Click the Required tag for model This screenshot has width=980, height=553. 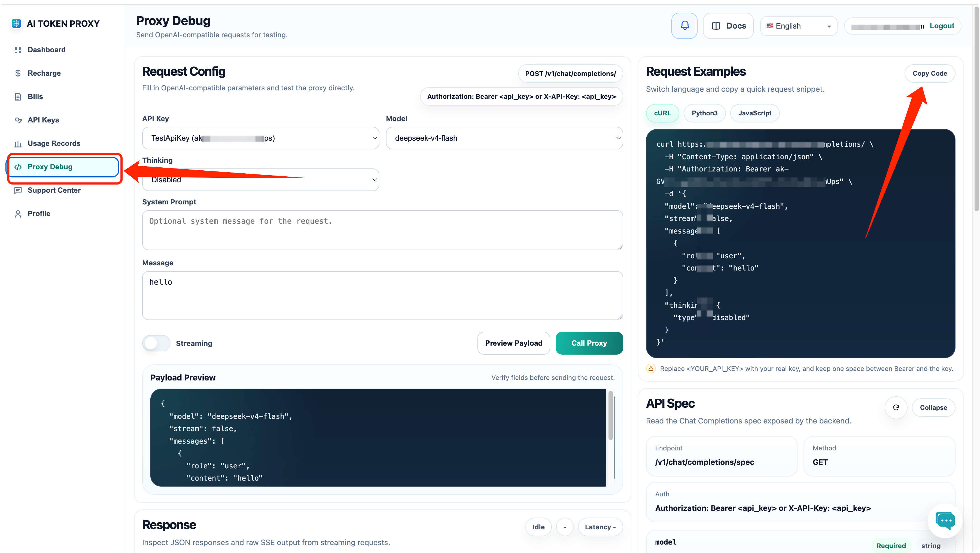click(x=891, y=546)
